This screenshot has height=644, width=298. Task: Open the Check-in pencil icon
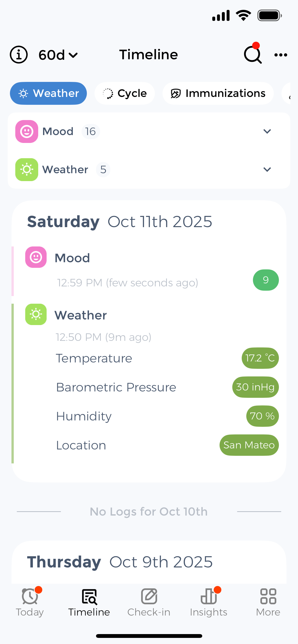pyautogui.click(x=149, y=597)
